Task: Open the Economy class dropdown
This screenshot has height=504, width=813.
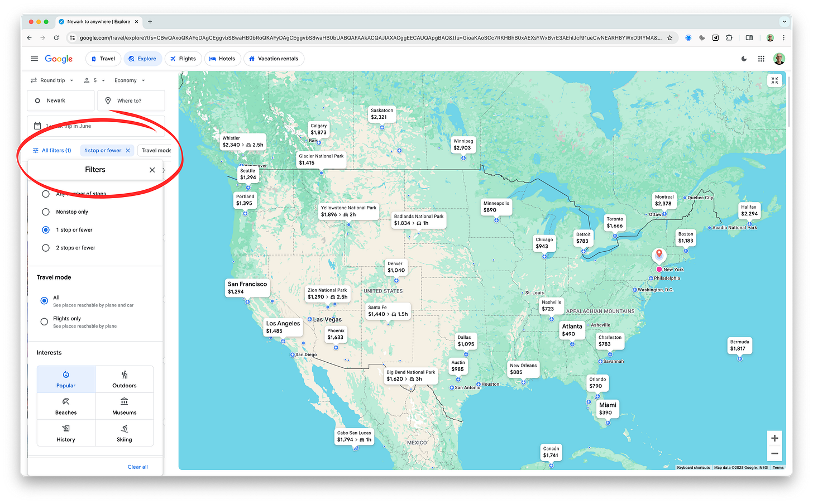Action: coord(130,80)
